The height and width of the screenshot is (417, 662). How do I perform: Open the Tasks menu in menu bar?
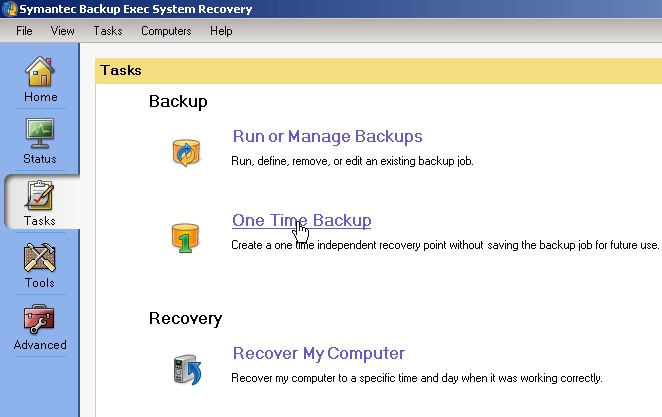coord(108,31)
